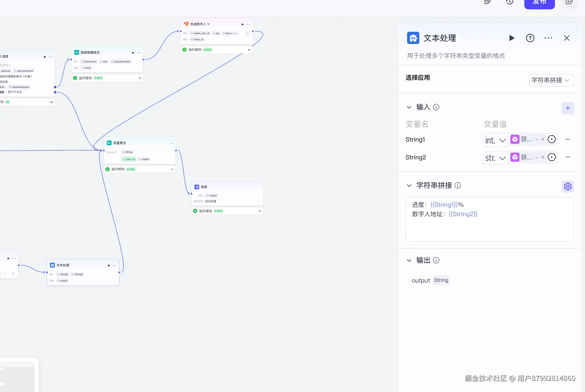Viewport: 585px width, 392px height.
Task: Collapse the 输入 section
Action: 409,107
